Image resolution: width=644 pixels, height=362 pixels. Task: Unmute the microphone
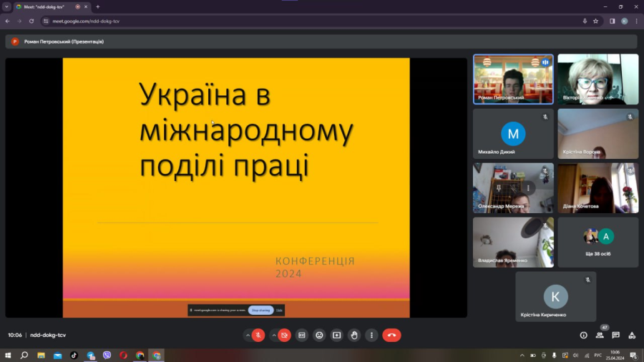pos(258,335)
